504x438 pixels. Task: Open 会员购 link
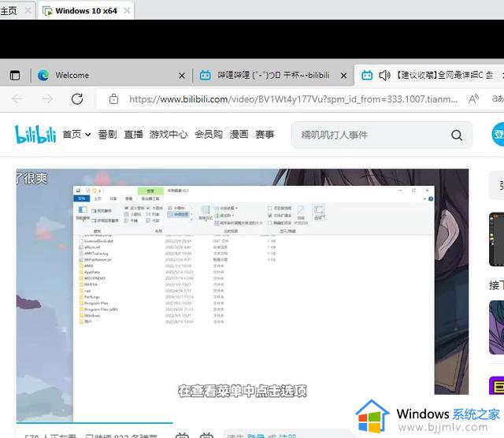(209, 135)
